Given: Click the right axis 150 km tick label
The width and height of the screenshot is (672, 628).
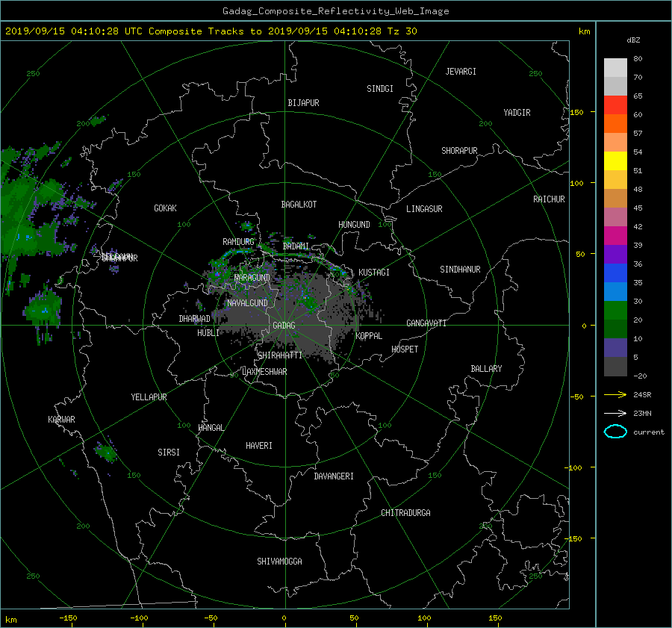Looking at the screenshot, I should pyautogui.click(x=576, y=112).
